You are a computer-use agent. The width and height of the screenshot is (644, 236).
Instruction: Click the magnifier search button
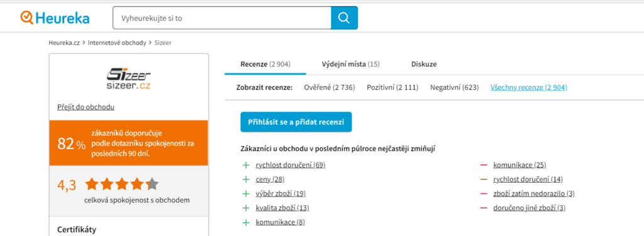[344, 18]
